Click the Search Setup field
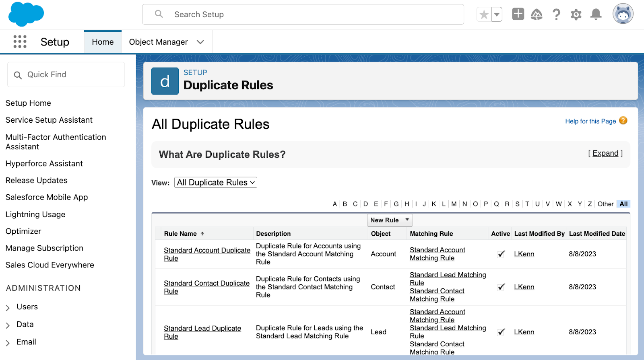 point(303,14)
